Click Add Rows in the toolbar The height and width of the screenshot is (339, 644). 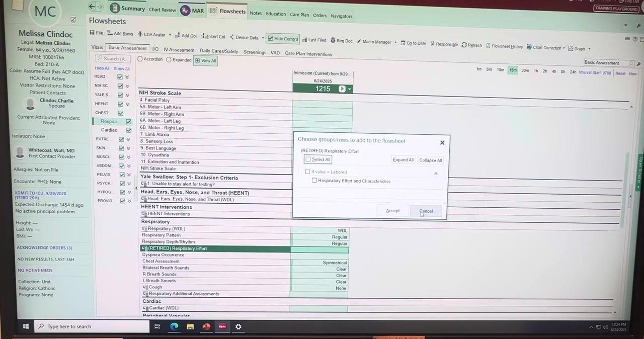pyautogui.click(x=120, y=34)
